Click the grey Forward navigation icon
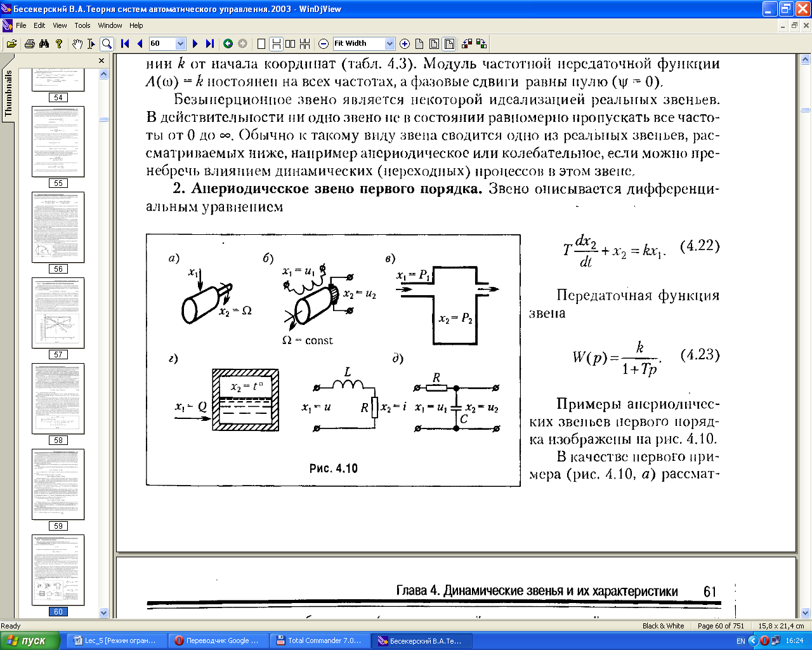Screen dimensions: 812x650 pyautogui.click(x=242, y=44)
